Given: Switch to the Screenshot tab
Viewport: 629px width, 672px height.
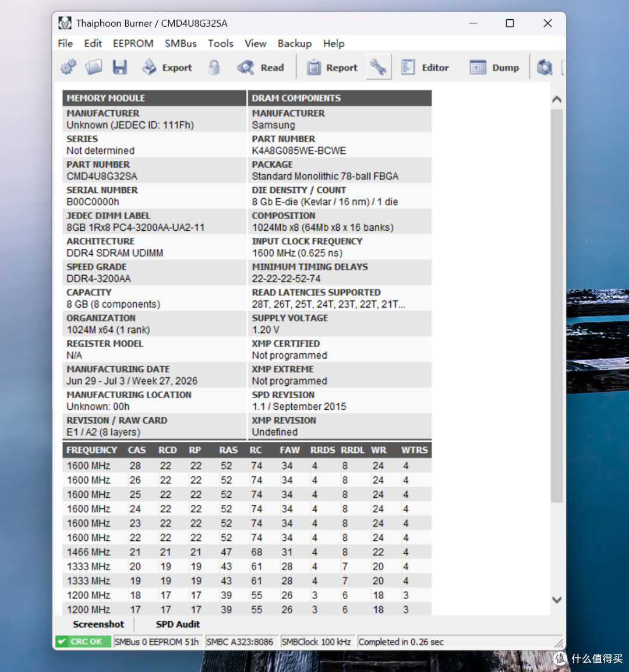Looking at the screenshot, I should tap(98, 624).
